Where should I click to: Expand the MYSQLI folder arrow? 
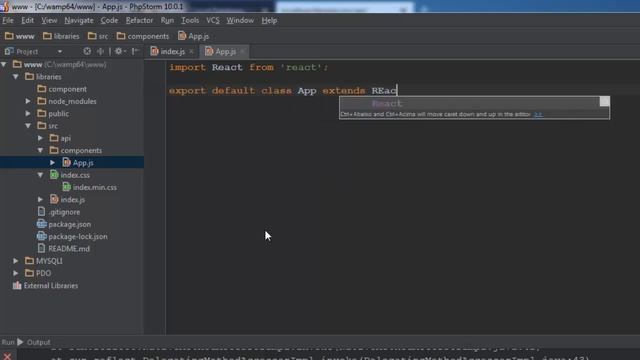click(x=16, y=261)
